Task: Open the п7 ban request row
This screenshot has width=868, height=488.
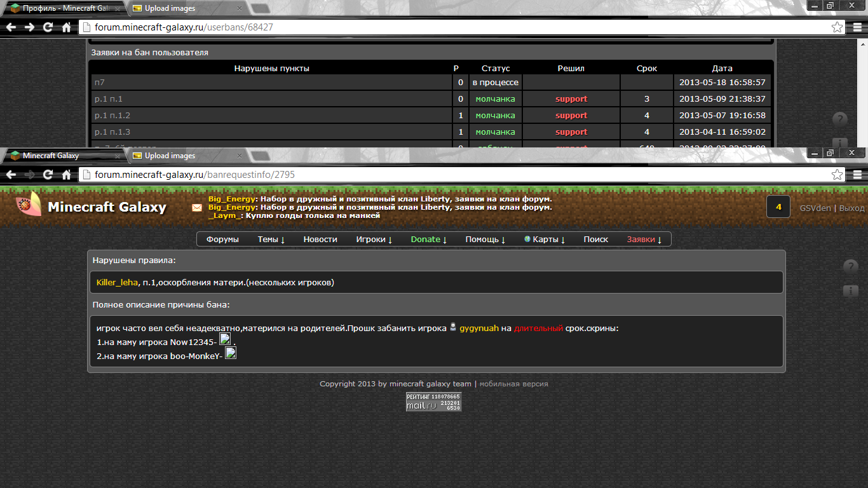Action: click(x=99, y=83)
